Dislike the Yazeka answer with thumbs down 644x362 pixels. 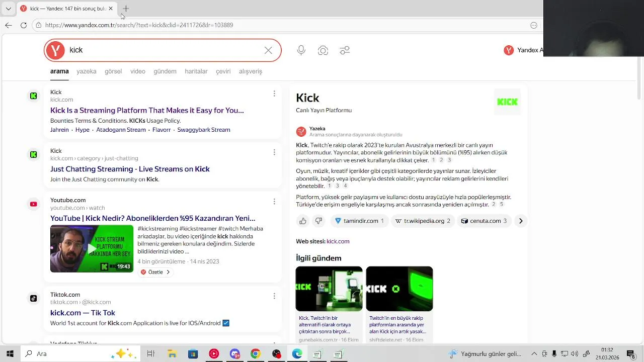click(318, 221)
